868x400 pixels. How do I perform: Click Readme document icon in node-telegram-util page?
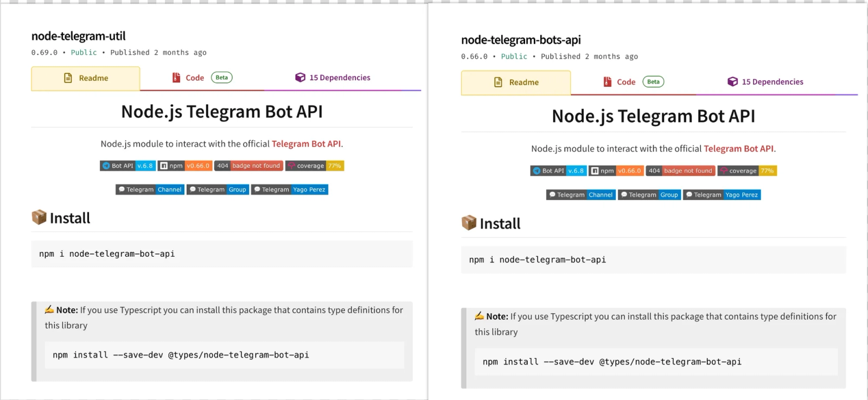(x=68, y=78)
